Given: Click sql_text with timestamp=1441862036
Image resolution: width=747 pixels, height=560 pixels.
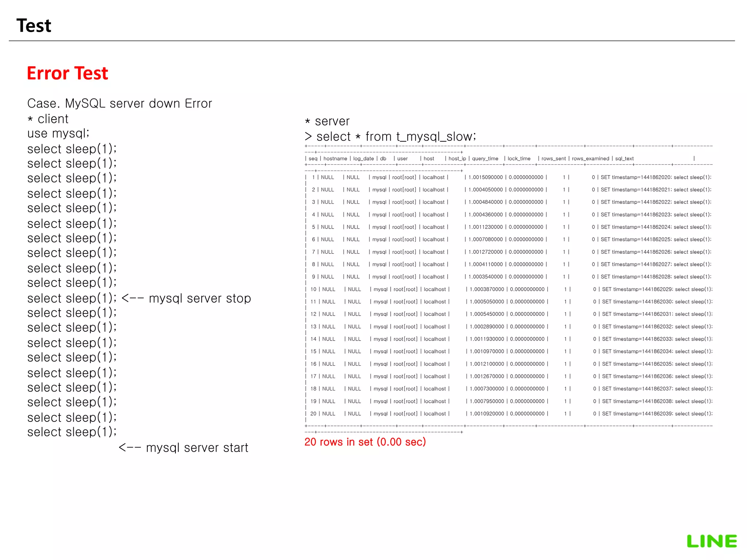Looking at the screenshot, I should pos(657,376).
